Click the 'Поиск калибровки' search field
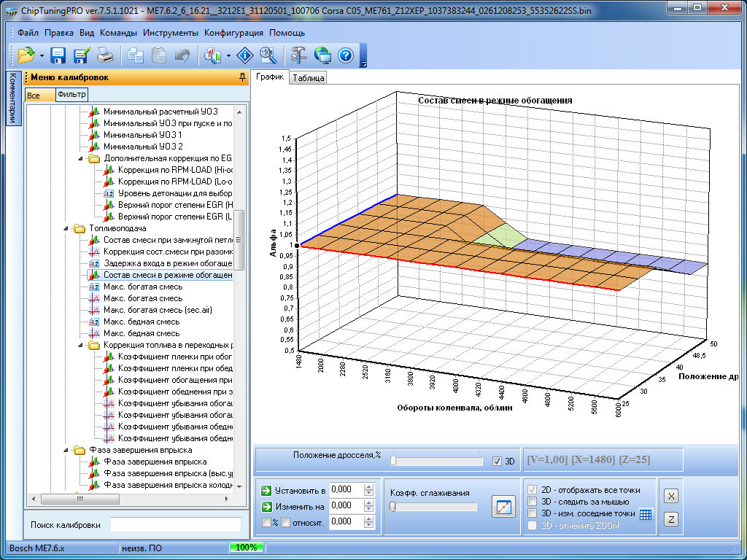Viewport: 747px width, 560px height. click(175, 525)
